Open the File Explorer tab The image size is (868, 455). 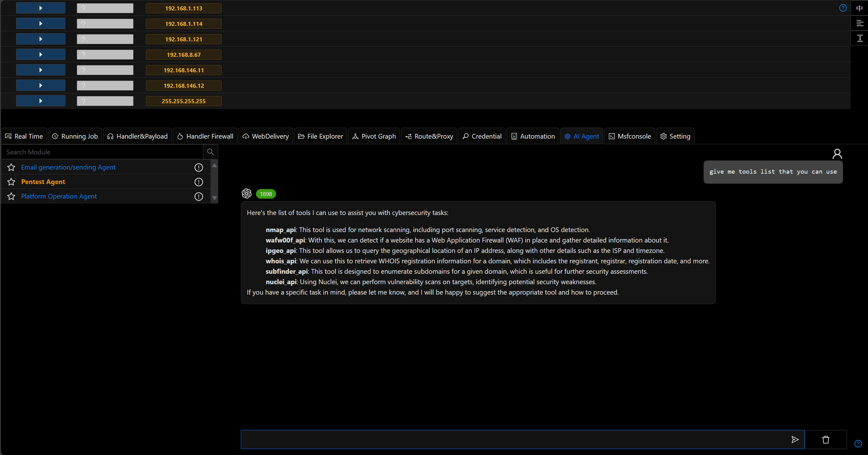(320, 136)
